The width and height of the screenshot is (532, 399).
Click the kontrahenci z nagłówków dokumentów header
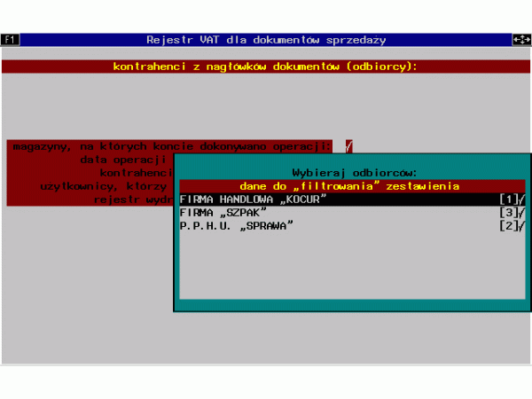click(x=266, y=66)
